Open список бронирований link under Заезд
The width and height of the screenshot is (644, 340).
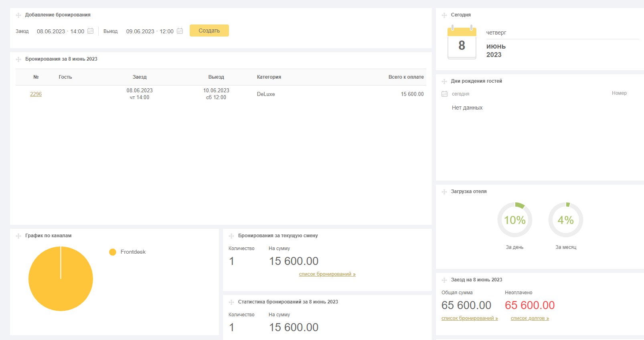[x=470, y=318]
